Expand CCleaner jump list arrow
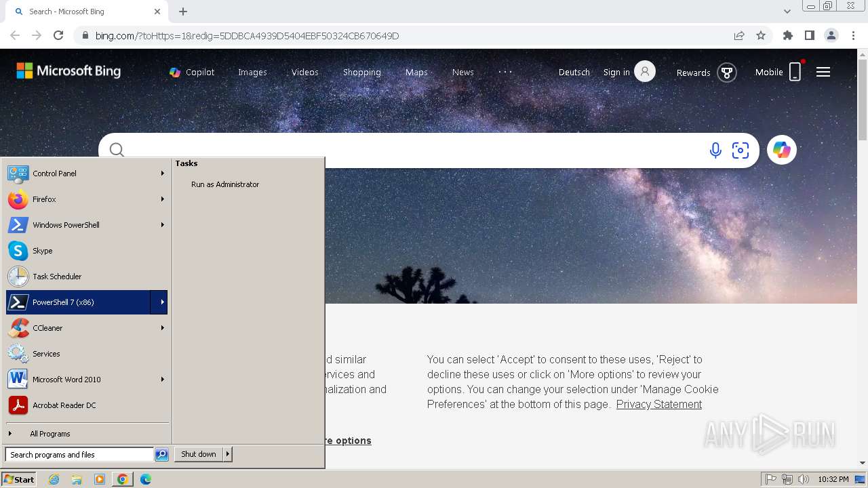The image size is (868, 488). coord(162,328)
